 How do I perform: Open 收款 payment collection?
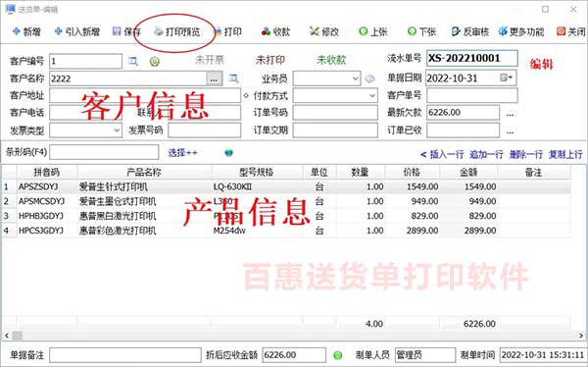point(276,32)
